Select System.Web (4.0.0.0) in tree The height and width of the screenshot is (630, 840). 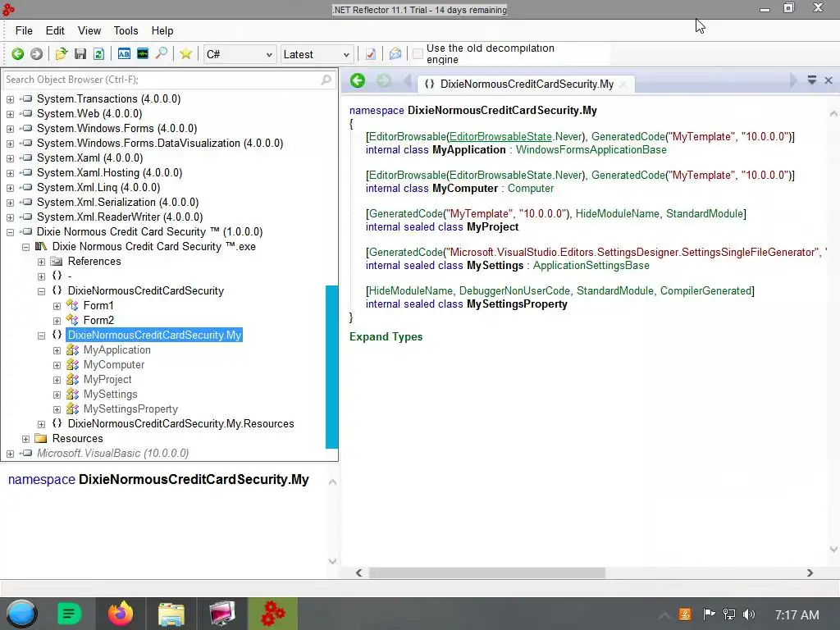[x=89, y=113]
